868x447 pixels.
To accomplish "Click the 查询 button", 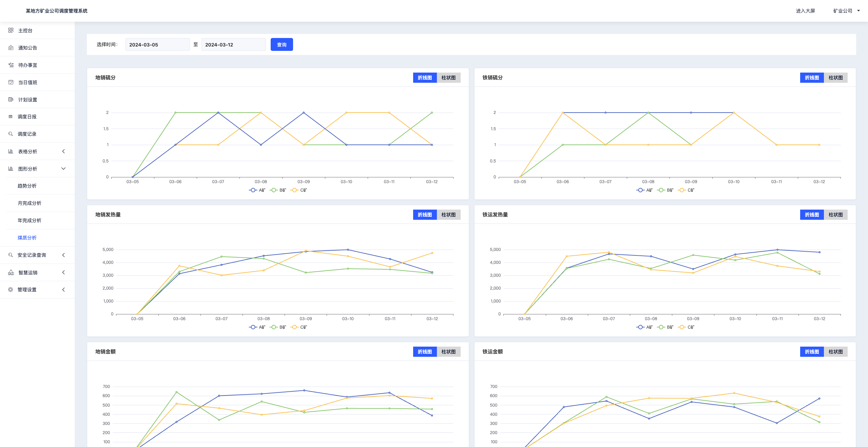I will click(x=282, y=44).
